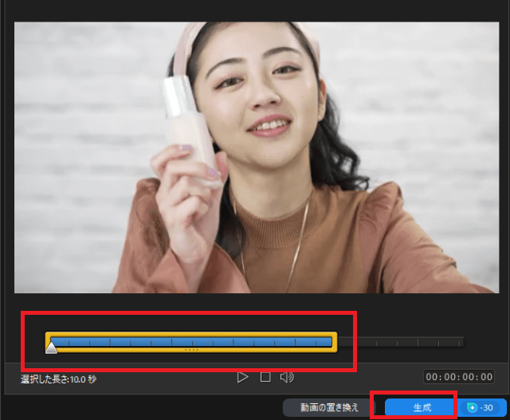Click the volume speaker icon

coord(287,378)
